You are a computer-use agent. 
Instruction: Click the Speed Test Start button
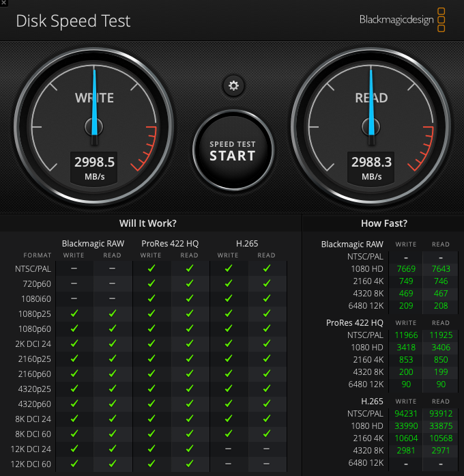click(x=233, y=150)
